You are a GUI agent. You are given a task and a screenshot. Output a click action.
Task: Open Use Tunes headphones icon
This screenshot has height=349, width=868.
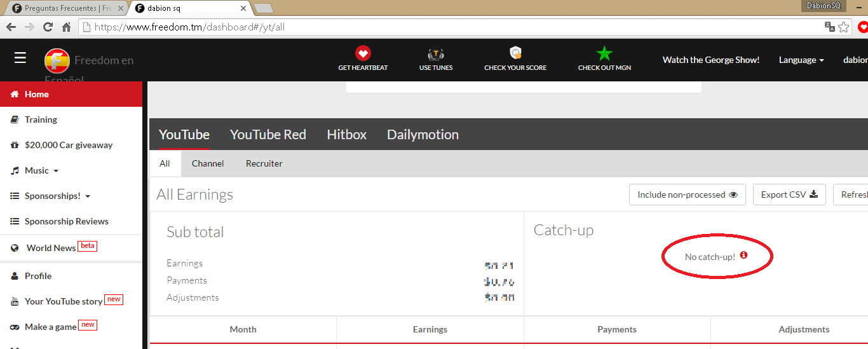[x=436, y=54]
